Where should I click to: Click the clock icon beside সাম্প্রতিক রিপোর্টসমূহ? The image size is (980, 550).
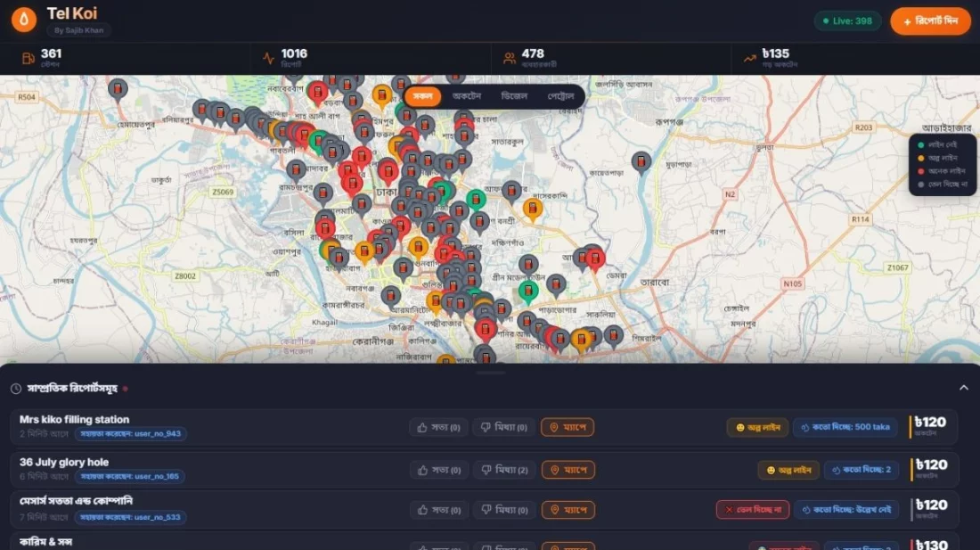[16, 389]
